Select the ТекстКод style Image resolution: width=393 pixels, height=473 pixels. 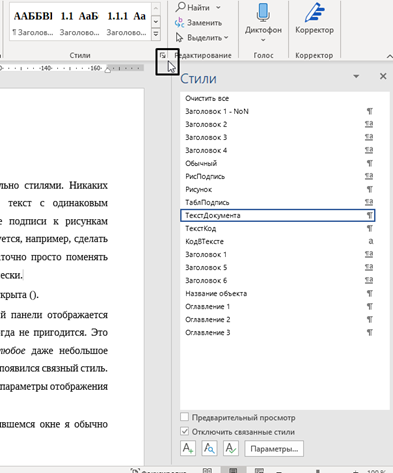tap(277, 228)
